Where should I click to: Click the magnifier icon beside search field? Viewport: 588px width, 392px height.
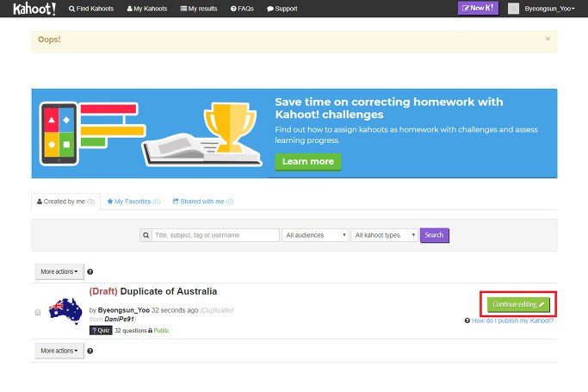[145, 235]
